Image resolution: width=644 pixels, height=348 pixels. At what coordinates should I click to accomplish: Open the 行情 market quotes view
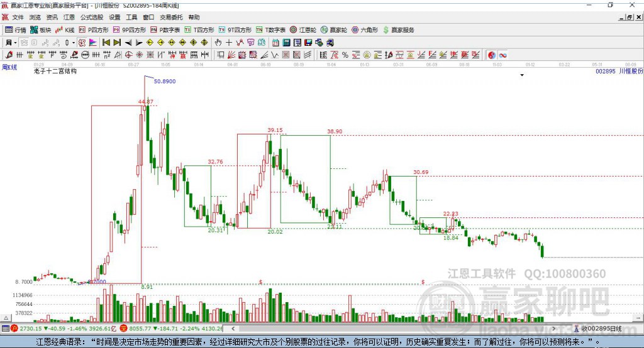(15, 30)
